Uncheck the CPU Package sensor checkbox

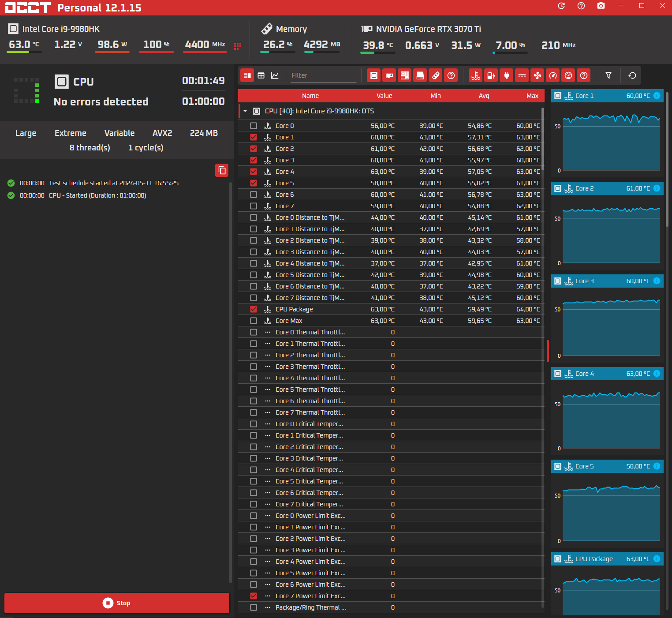point(254,309)
